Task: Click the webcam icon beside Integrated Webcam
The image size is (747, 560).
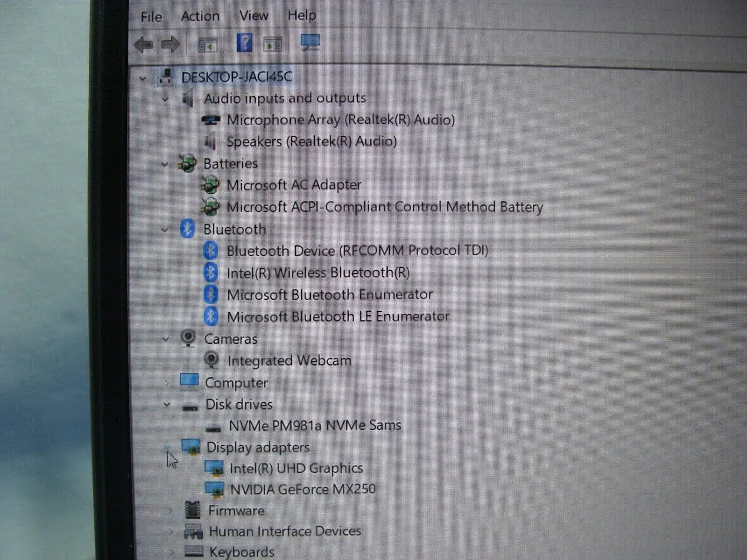Action: pyautogui.click(x=211, y=360)
